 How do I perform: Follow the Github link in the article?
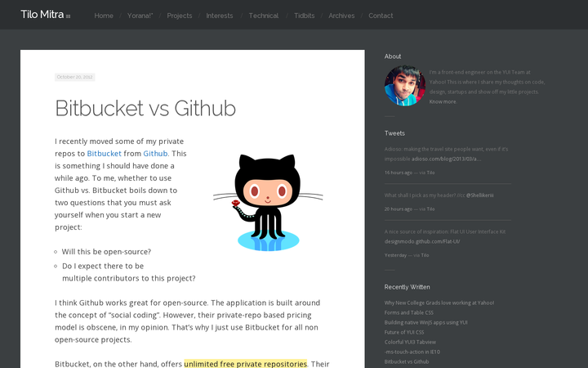[x=155, y=154]
